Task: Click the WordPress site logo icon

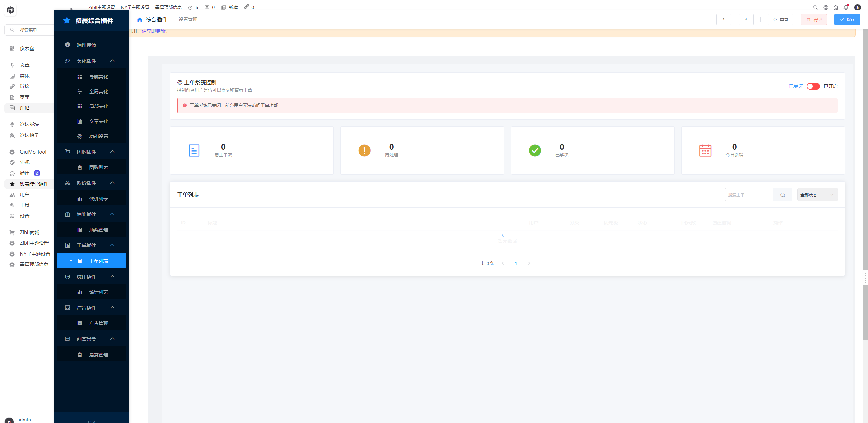Action: click(x=11, y=10)
